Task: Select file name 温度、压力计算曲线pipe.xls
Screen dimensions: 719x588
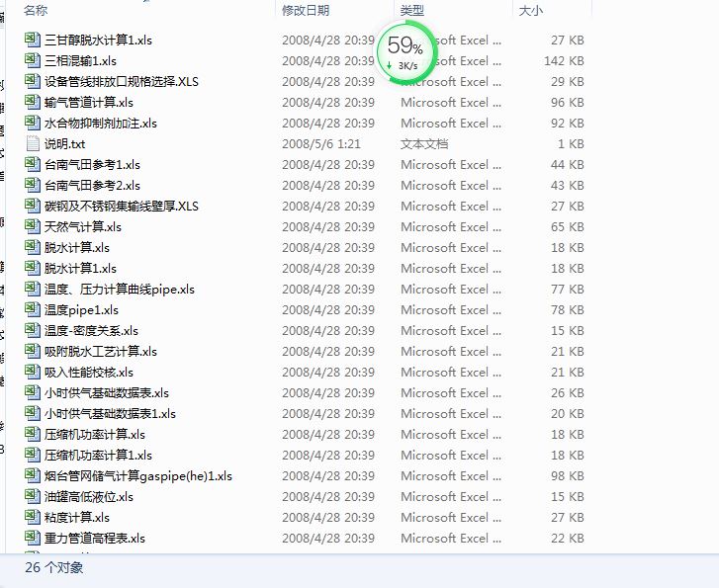Action: coord(120,289)
